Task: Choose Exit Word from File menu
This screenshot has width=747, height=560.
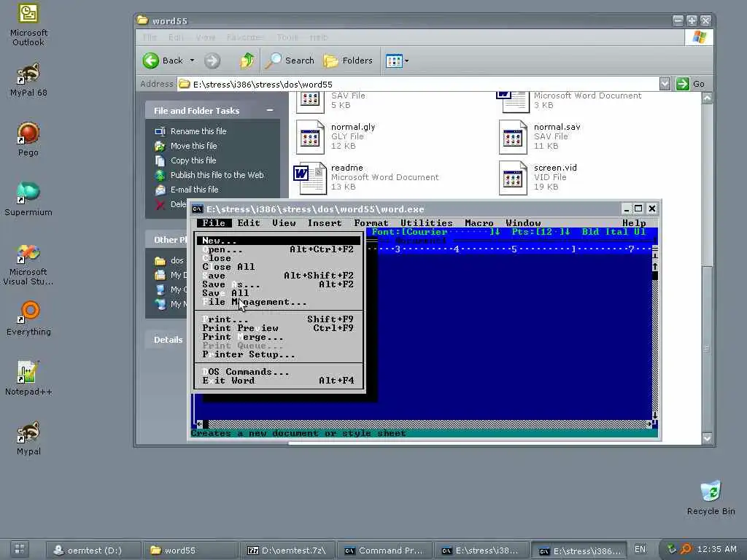Action: click(x=279, y=381)
